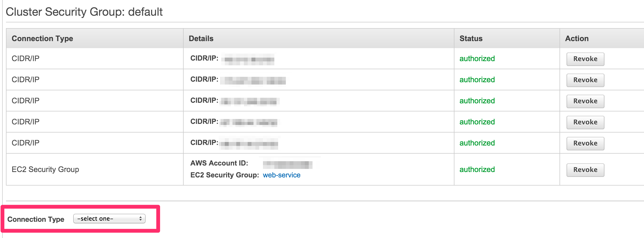The image size is (644, 238).
Task: Click the dropdown's up-down stepper arrows
Action: point(140,219)
